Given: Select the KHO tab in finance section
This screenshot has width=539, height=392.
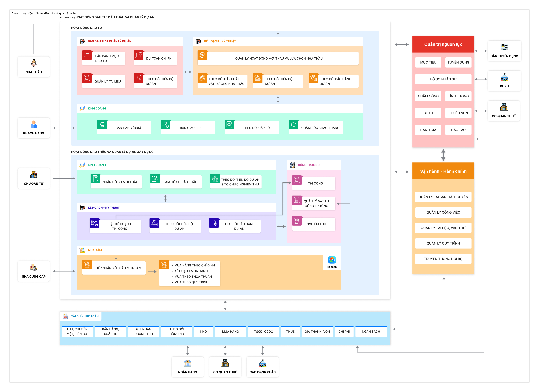Looking at the screenshot, I should (x=203, y=331).
